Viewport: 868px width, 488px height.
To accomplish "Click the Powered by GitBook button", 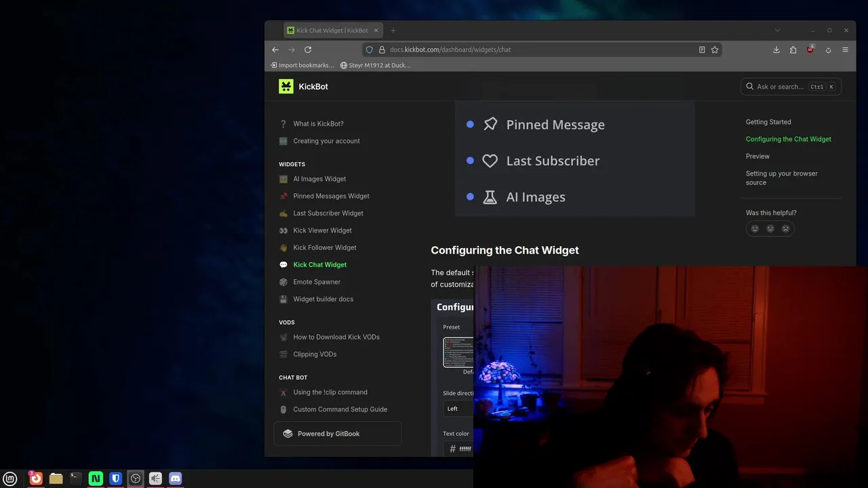I will coord(338,434).
